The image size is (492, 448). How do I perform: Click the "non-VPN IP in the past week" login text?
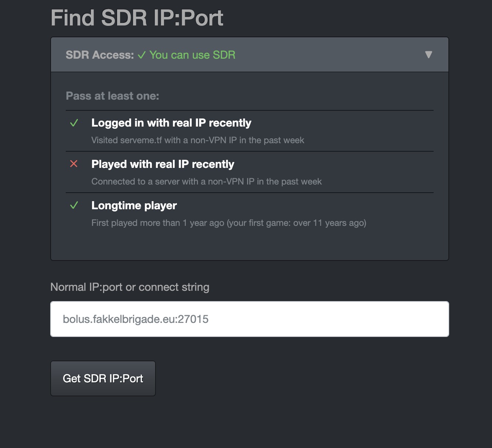[x=247, y=140]
